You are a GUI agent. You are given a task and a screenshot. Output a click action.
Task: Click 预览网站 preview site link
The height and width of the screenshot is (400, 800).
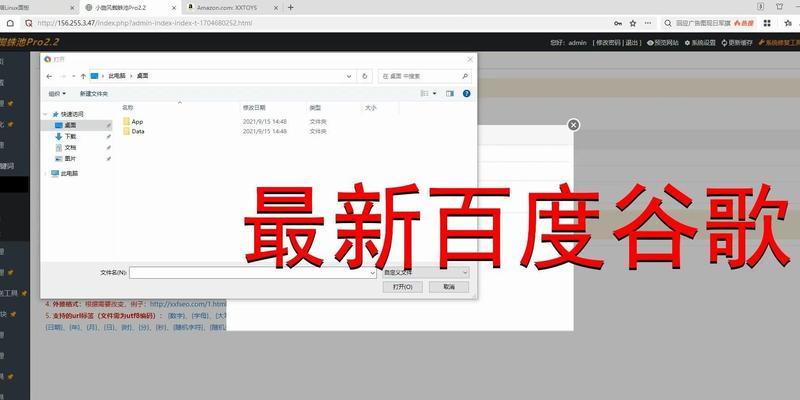point(663,43)
